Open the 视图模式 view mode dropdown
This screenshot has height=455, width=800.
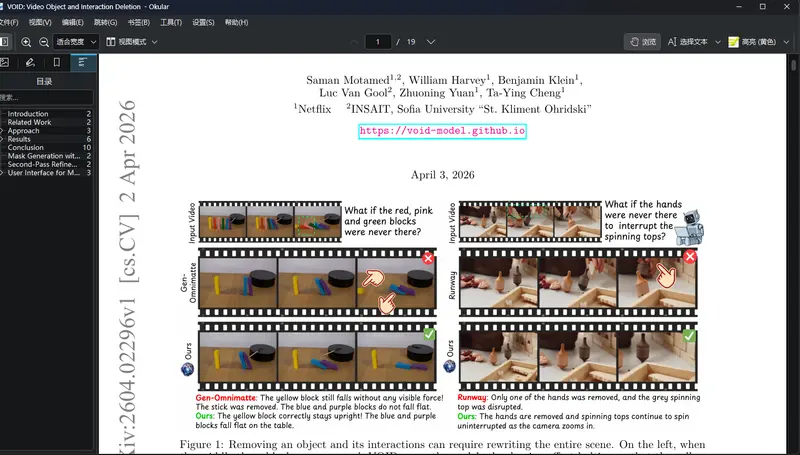pos(132,42)
